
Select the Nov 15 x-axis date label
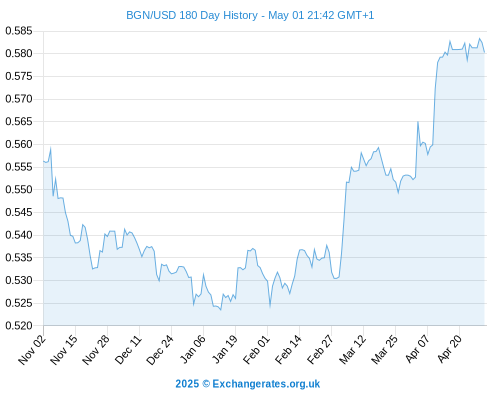coord(64,350)
